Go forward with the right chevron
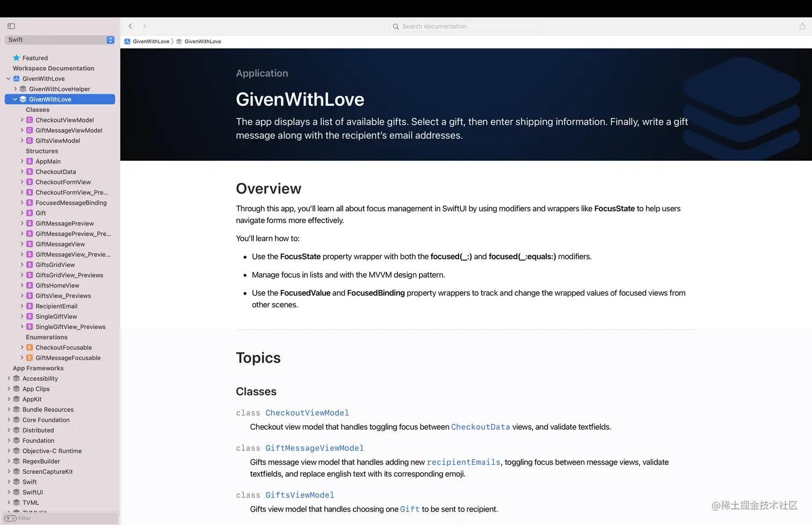Screen dimensions: 812x525 tap(144, 26)
